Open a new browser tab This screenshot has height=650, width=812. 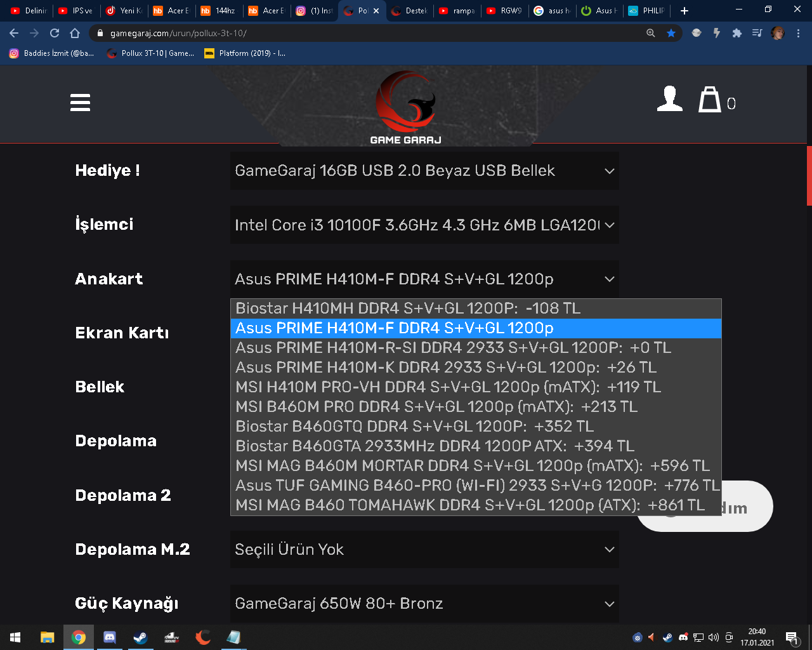pos(684,11)
